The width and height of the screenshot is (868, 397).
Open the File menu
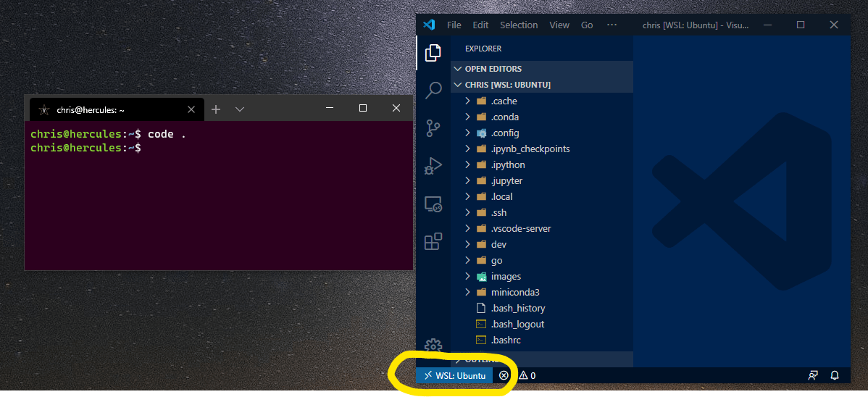click(454, 25)
